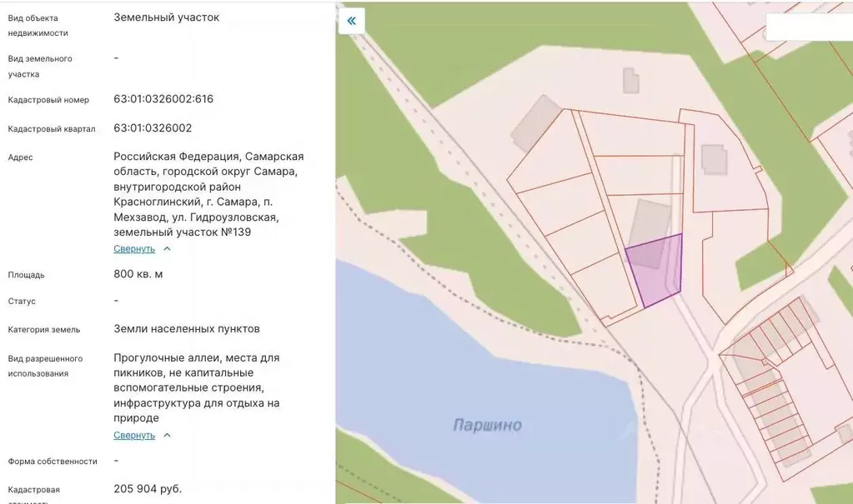Screen dimensions: 853x504
Task: Click the "Категория земель" value text
Action: [x=188, y=328]
